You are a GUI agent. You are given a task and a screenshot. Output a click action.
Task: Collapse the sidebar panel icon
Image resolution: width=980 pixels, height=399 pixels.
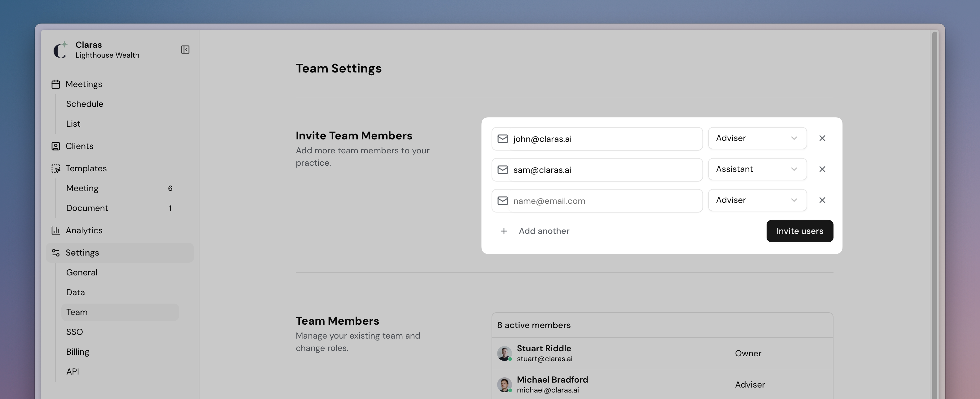185,50
